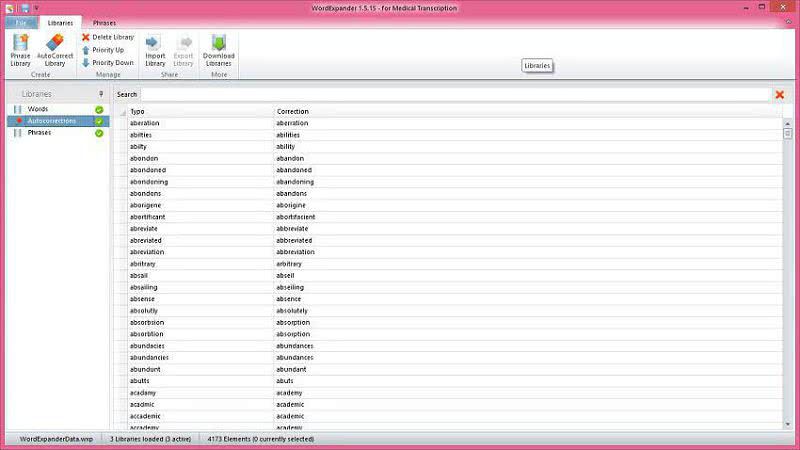Create a new Phrase Library
The image size is (800, 450).
(20, 50)
